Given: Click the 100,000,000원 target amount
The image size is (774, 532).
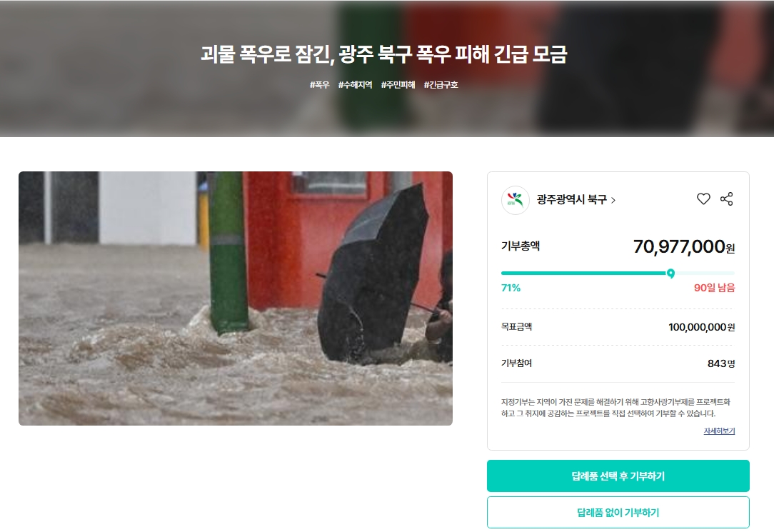Looking at the screenshot, I should click(701, 327).
